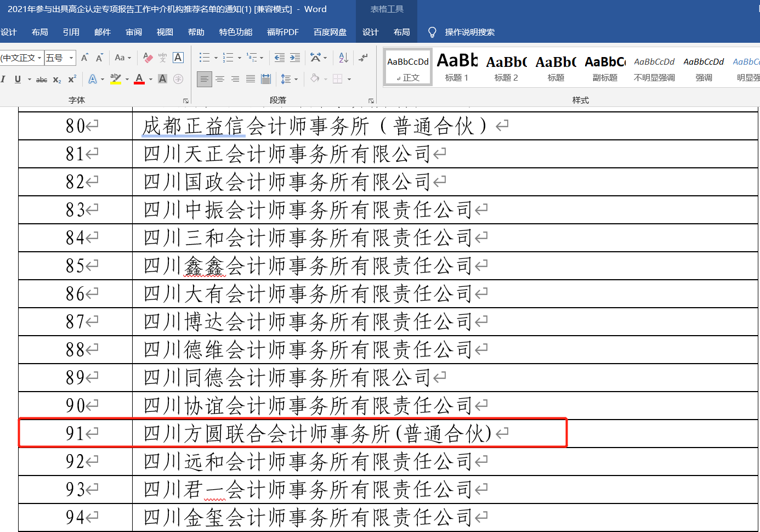Toggle Strikethrough formatting
Screen dimensions: 760x532
(42, 80)
